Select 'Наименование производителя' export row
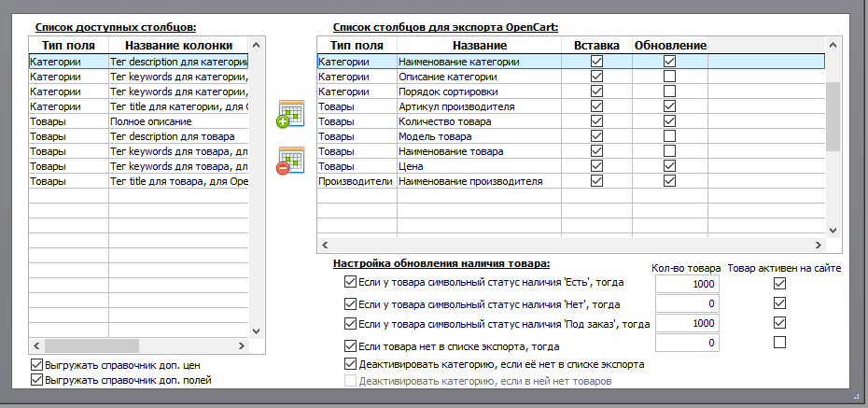The height and width of the screenshot is (408, 868). point(570,181)
